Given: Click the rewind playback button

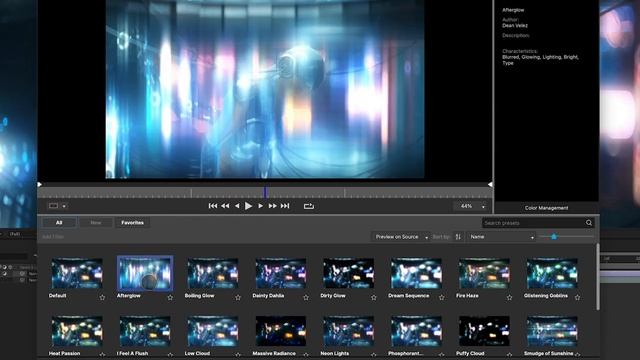Looking at the screenshot, I should coord(225,206).
